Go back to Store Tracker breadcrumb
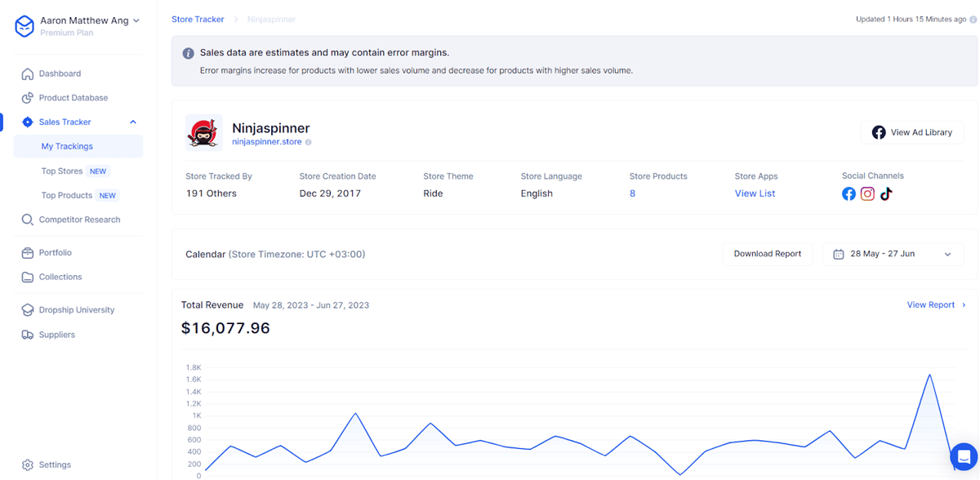 point(198,19)
